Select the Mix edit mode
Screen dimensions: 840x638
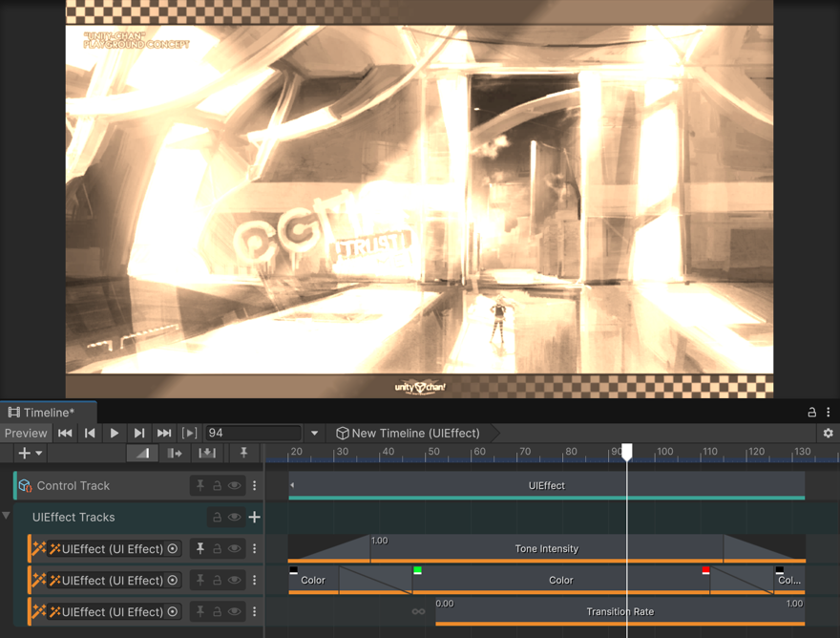click(142, 453)
